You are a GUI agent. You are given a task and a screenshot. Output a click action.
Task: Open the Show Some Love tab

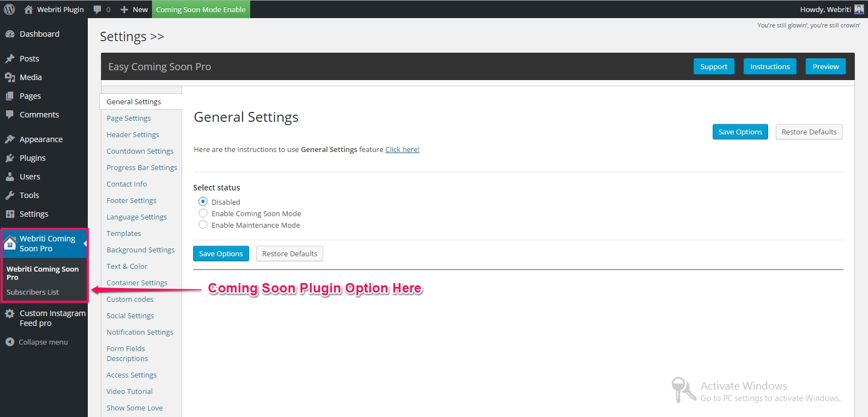[134, 408]
